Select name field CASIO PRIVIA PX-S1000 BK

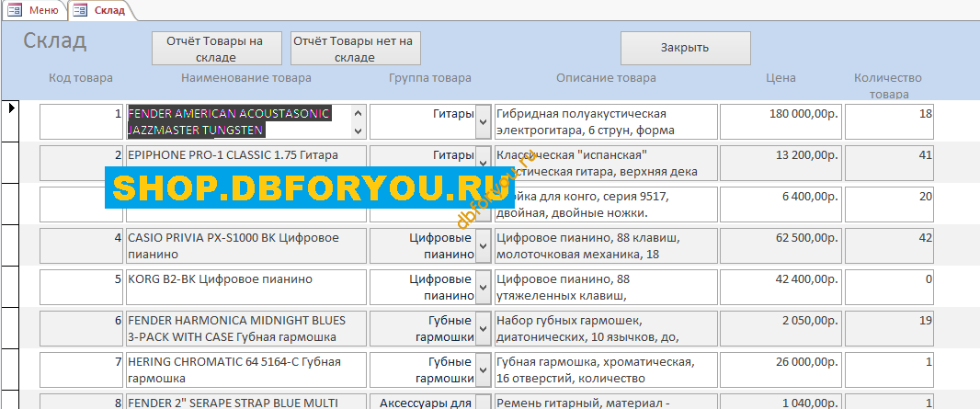pos(246,246)
